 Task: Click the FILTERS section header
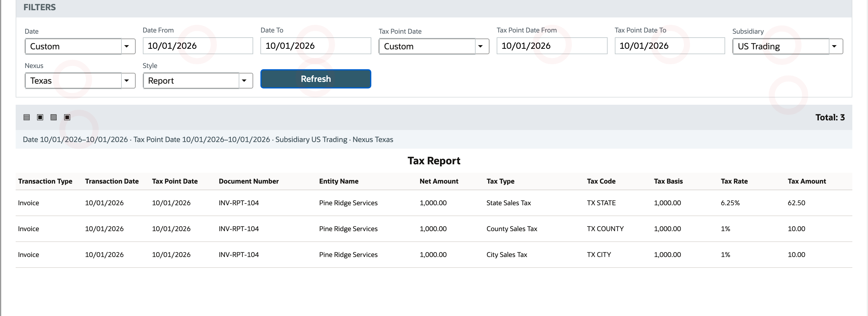[x=39, y=8]
